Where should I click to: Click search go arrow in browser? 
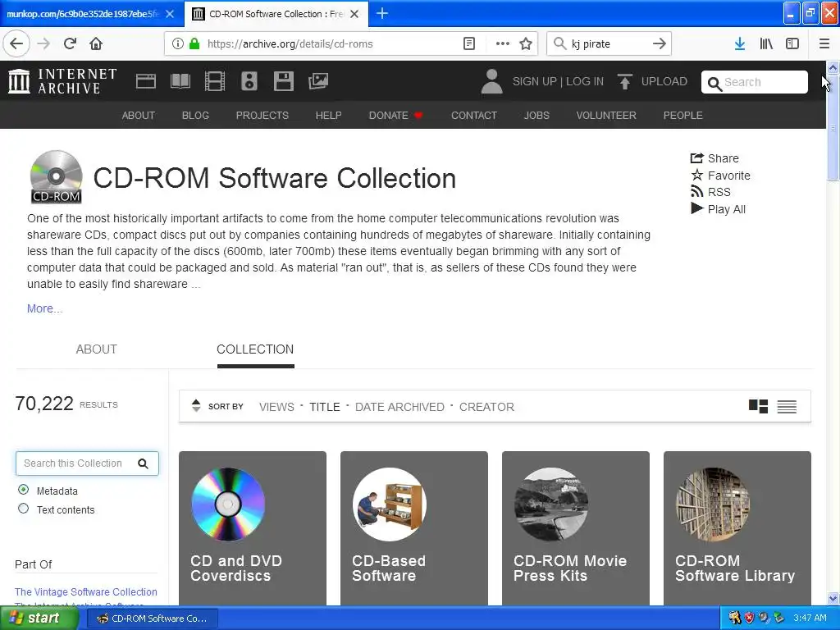[659, 44]
